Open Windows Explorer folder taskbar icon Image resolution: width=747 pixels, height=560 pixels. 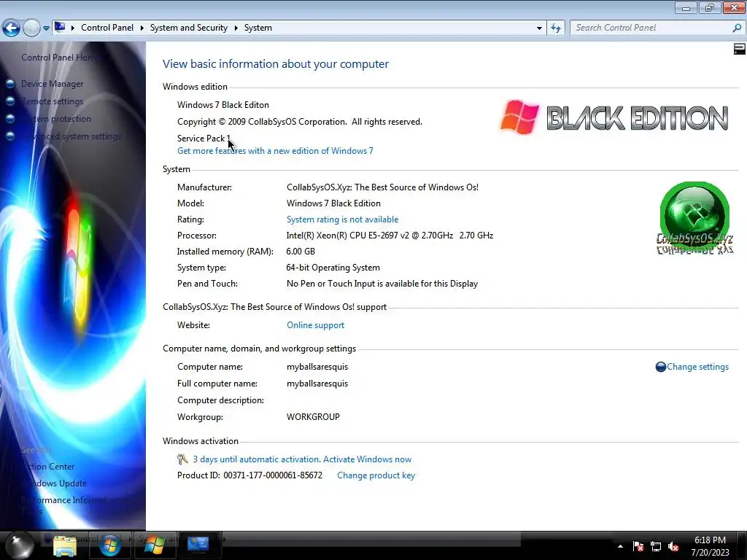point(65,545)
